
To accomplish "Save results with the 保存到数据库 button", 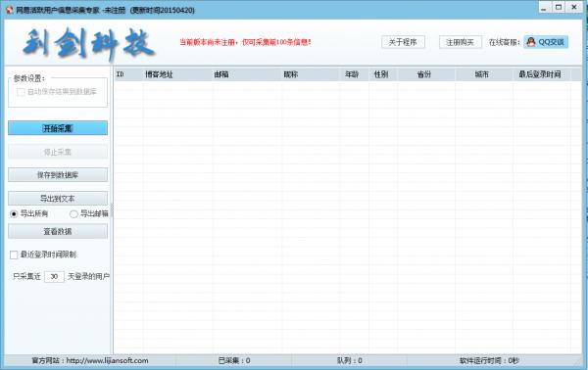I will pyautogui.click(x=58, y=175).
